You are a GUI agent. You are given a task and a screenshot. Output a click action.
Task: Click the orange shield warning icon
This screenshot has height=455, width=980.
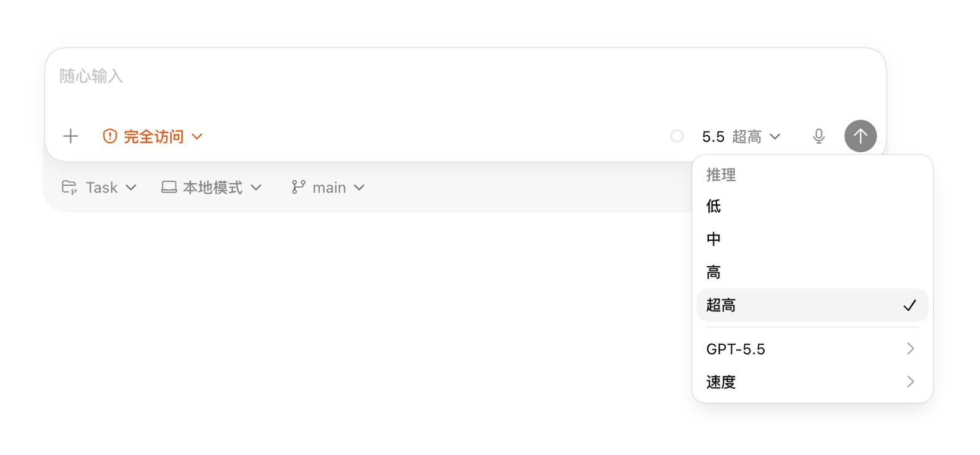click(110, 136)
